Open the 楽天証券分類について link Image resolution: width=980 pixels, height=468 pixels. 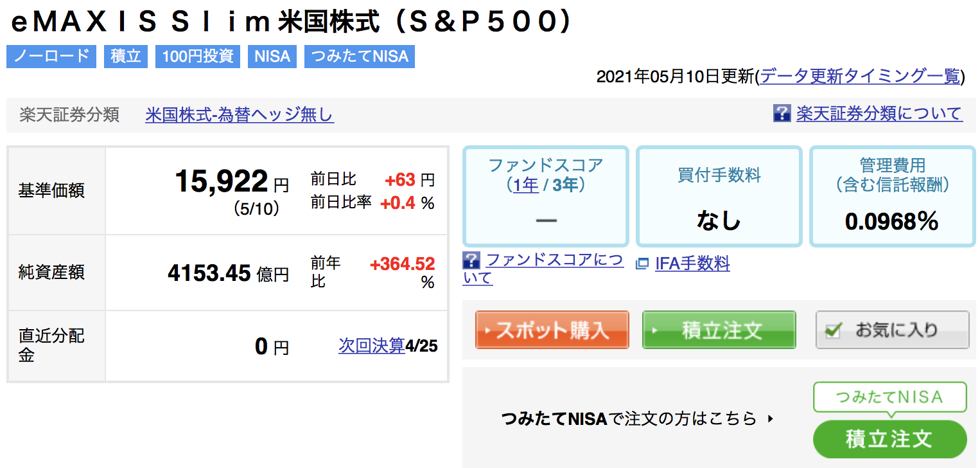[879, 114]
